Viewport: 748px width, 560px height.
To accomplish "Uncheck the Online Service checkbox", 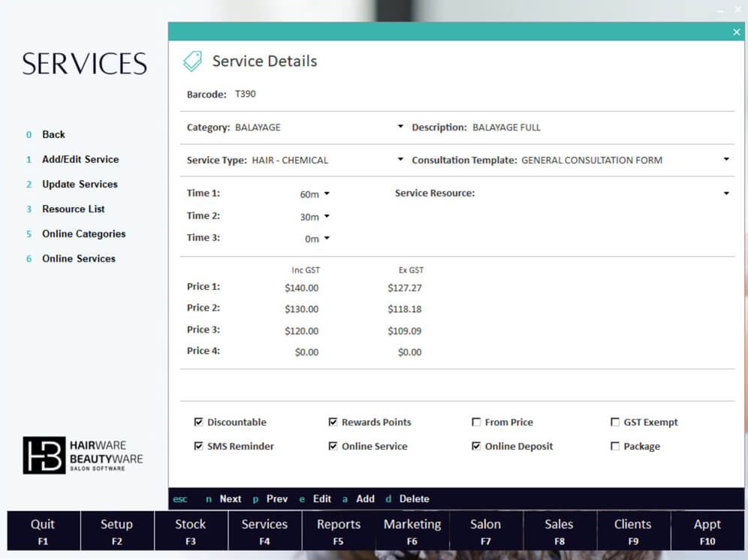I will [333, 446].
